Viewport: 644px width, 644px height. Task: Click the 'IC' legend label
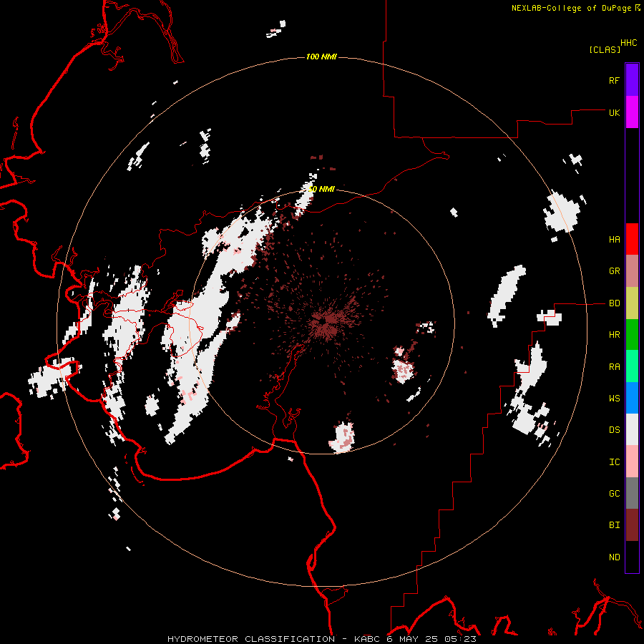[614, 462]
